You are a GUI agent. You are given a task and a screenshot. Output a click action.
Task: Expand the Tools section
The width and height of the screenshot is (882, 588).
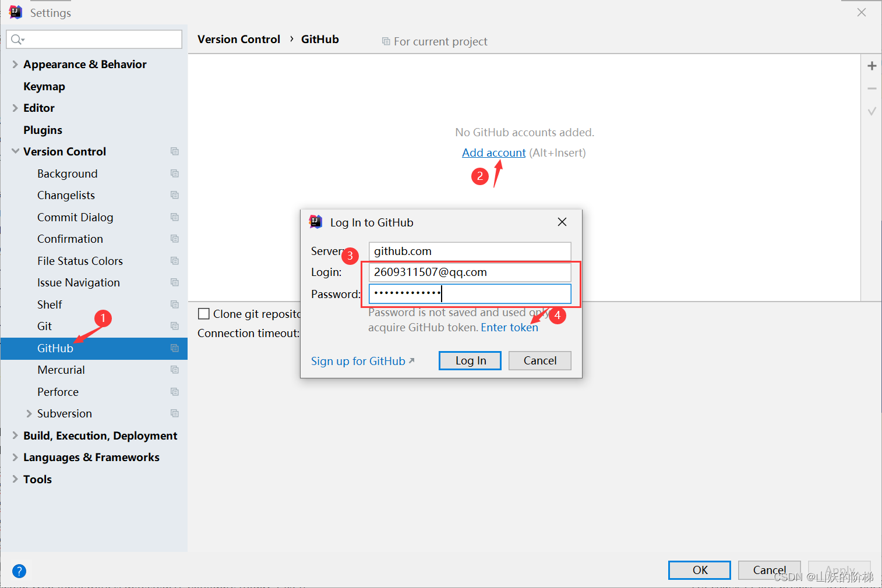[15, 479]
